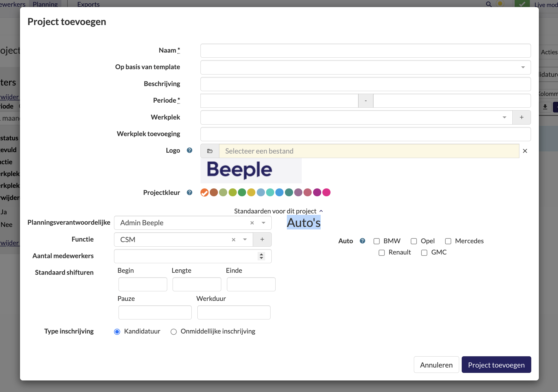
Task: Select the Kandidatuur radio option
Action: (117, 332)
